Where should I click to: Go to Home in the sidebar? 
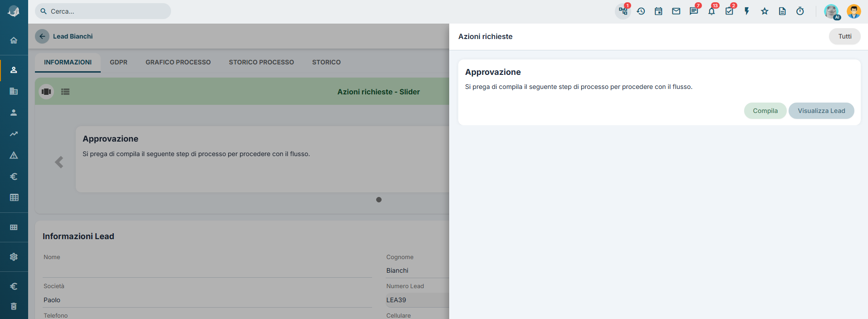click(14, 40)
